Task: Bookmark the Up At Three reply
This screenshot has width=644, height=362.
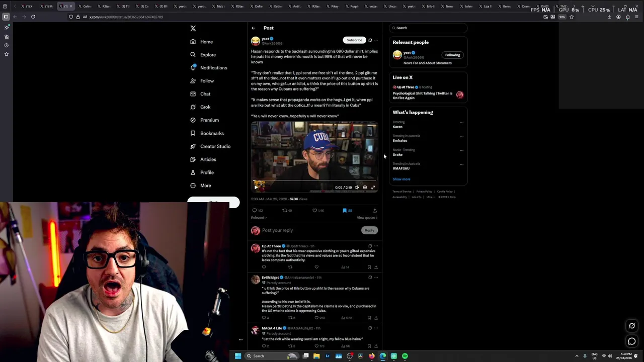Action: tap(369, 267)
